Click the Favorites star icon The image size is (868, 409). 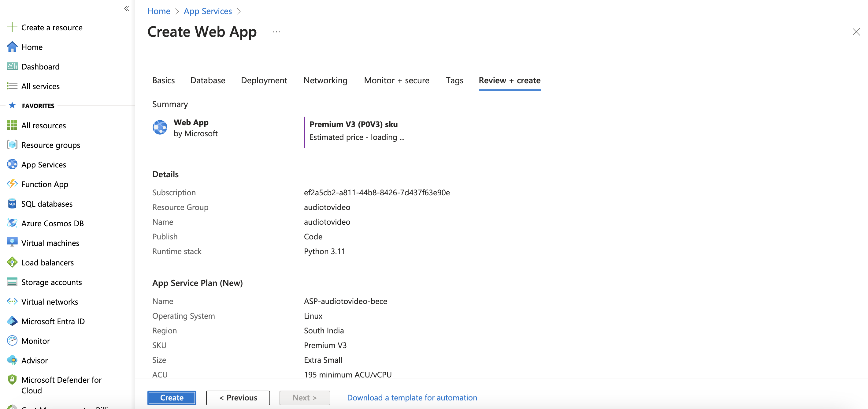[x=13, y=106]
